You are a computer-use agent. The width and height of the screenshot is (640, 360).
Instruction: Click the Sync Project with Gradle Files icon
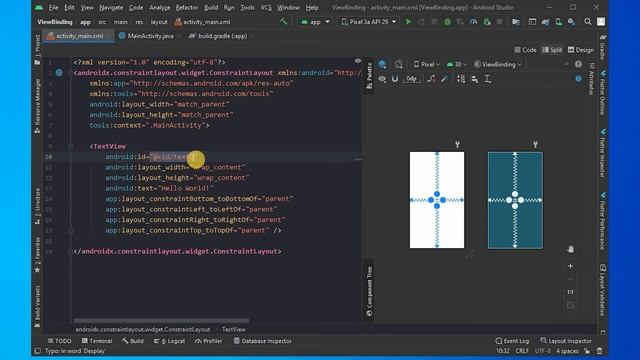[x=545, y=22]
